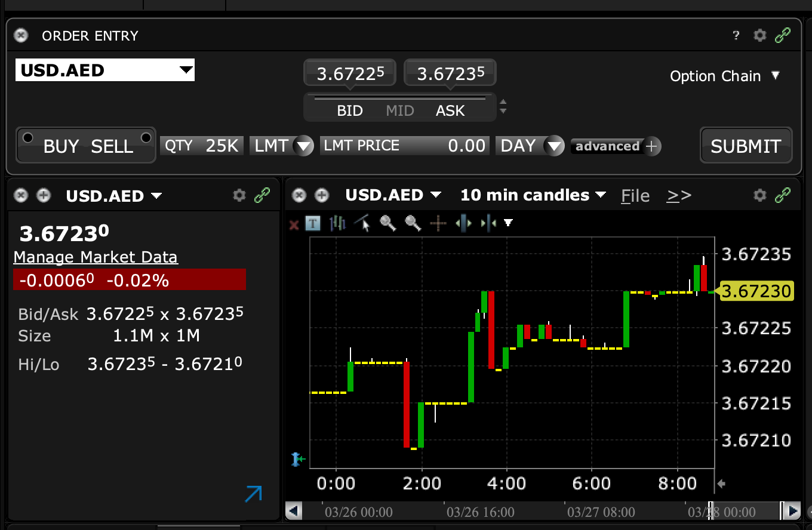Open chart toolbar overflow triangle

click(x=508, y=223)
